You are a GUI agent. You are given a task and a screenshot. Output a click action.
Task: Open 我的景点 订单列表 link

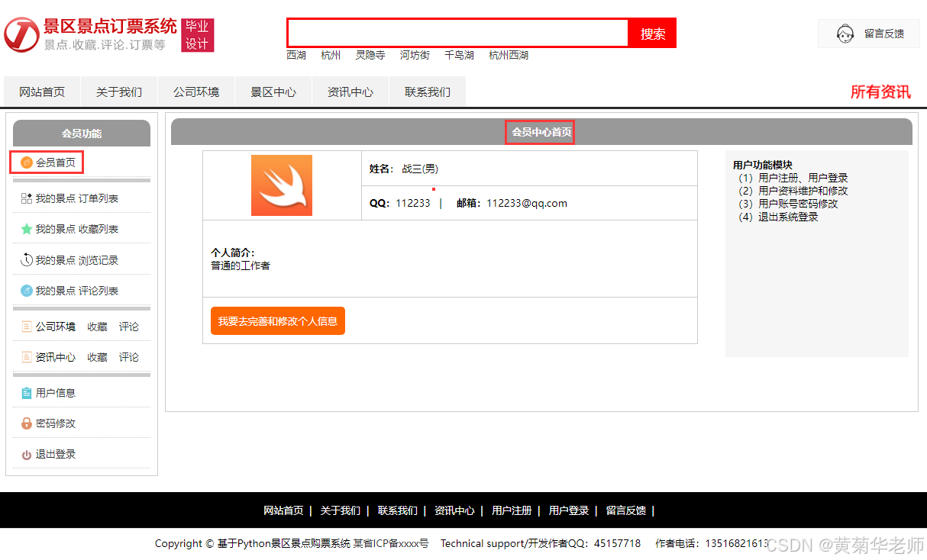pyautogui.click(x=77, y=198)
